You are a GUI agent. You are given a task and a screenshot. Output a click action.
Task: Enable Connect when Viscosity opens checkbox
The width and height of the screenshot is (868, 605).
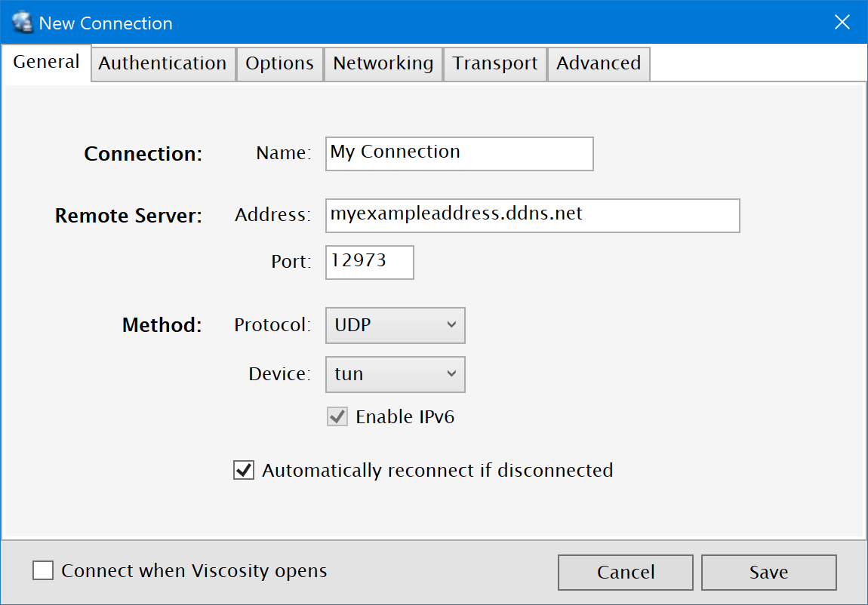coord(43,571)
